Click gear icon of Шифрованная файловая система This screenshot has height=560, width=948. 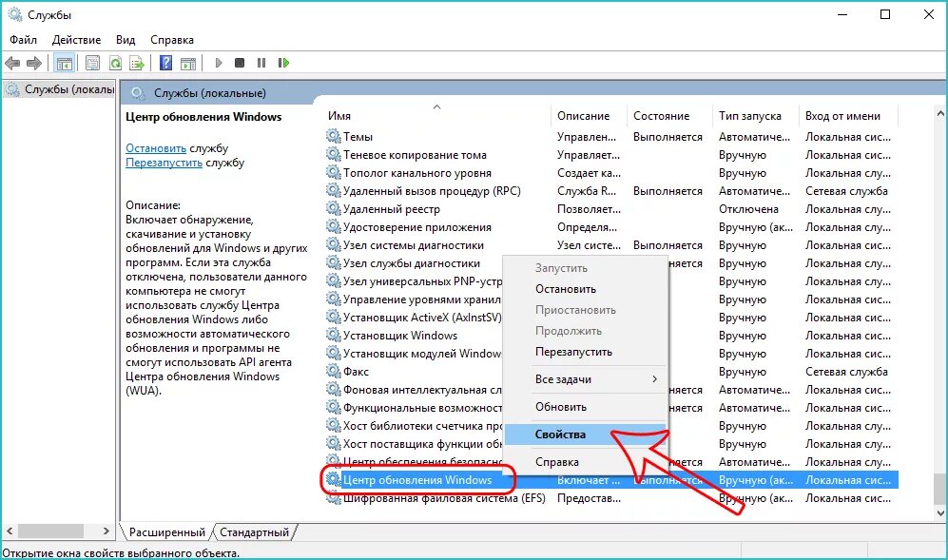tap(333, 497)
